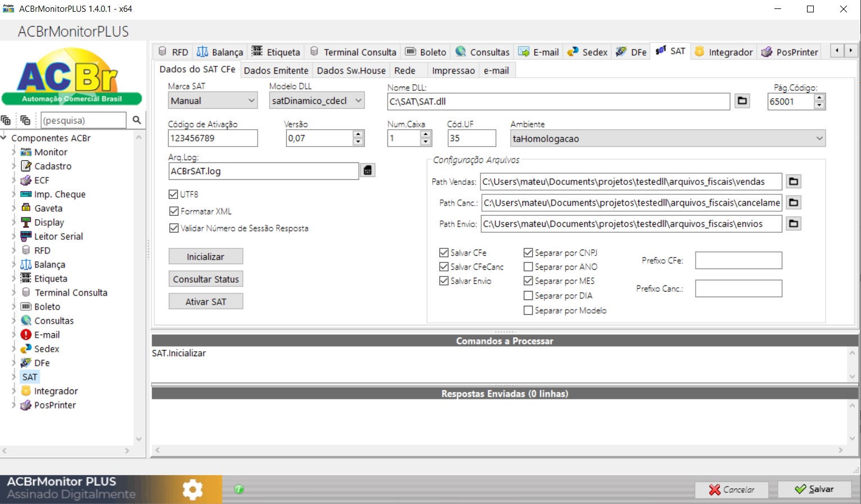Collapse Componentes ACBr tree root
Image resolution: width=861 pixels, height=504 pixels.
[3, 138]
